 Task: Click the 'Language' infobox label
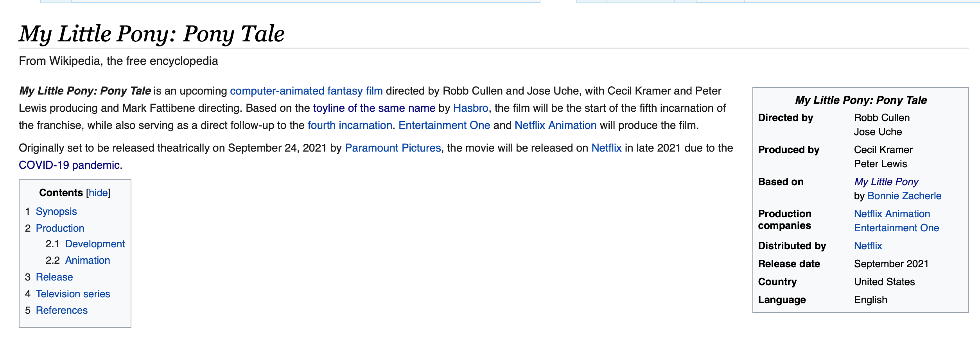coord(782,300)
